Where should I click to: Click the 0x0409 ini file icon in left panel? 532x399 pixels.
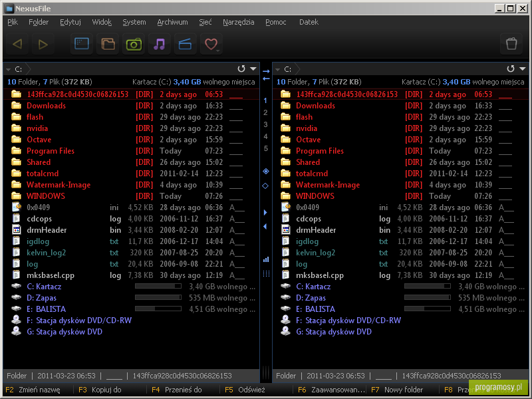(16, 207)
